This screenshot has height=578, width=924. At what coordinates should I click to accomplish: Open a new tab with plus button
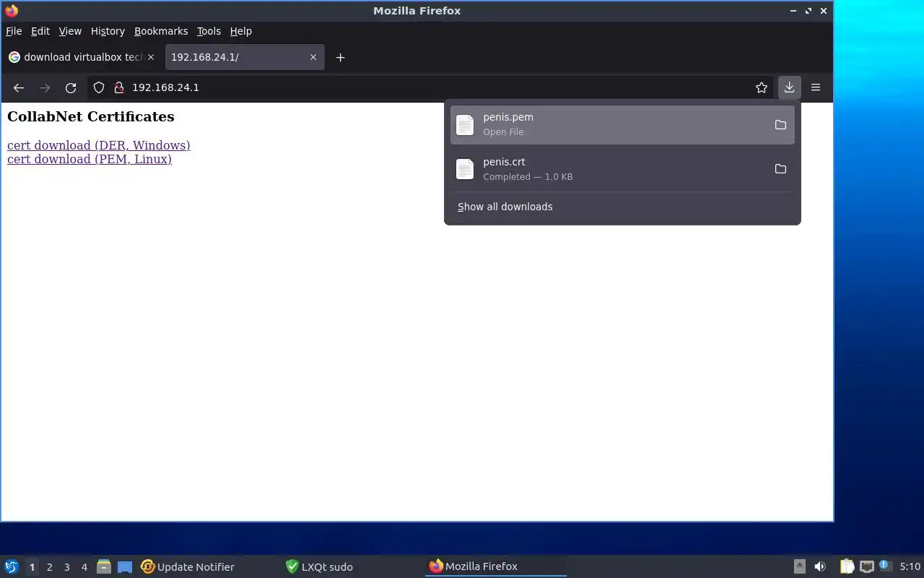pos(340,57)
